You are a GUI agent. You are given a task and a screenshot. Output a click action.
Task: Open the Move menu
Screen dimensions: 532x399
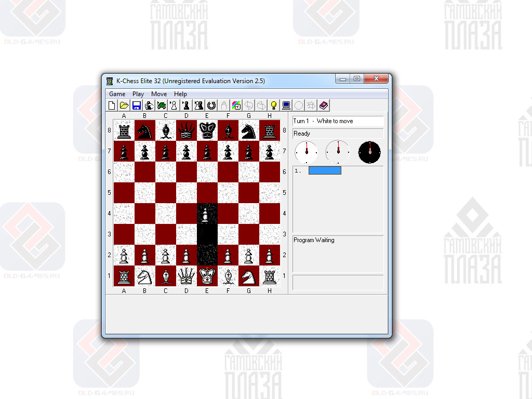159,94
